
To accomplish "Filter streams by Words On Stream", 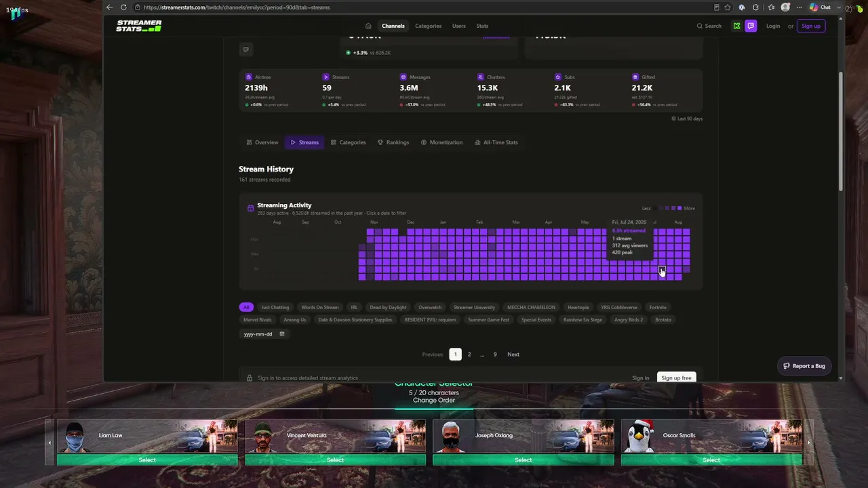I will point(320,307).
